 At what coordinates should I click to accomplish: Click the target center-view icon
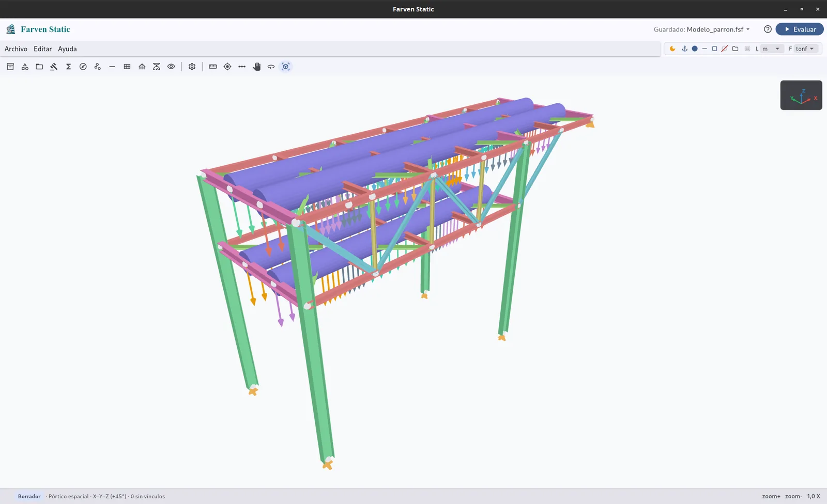pyautogui.click(x=227, y=67)
